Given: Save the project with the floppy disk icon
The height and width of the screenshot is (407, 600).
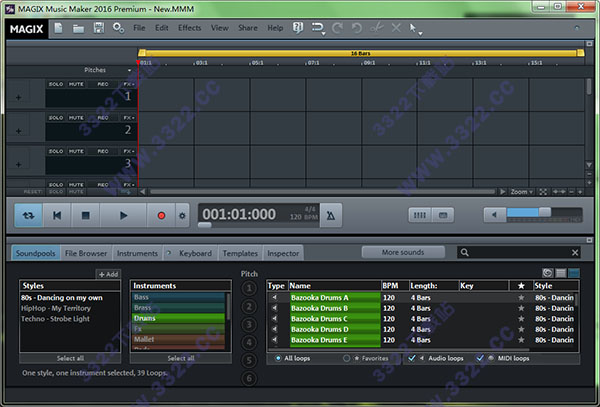Looking at the screenshot, I should (99, 28).
